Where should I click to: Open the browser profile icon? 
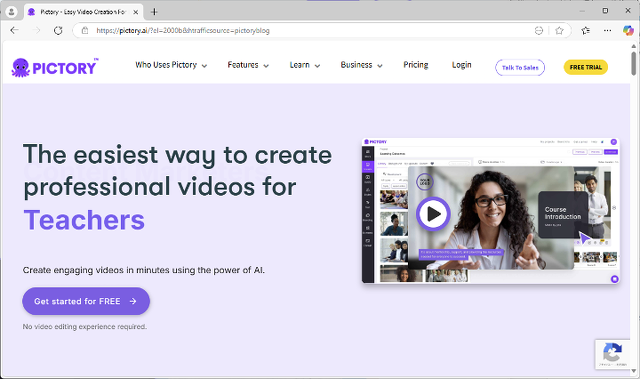click(x=11, y=12)
